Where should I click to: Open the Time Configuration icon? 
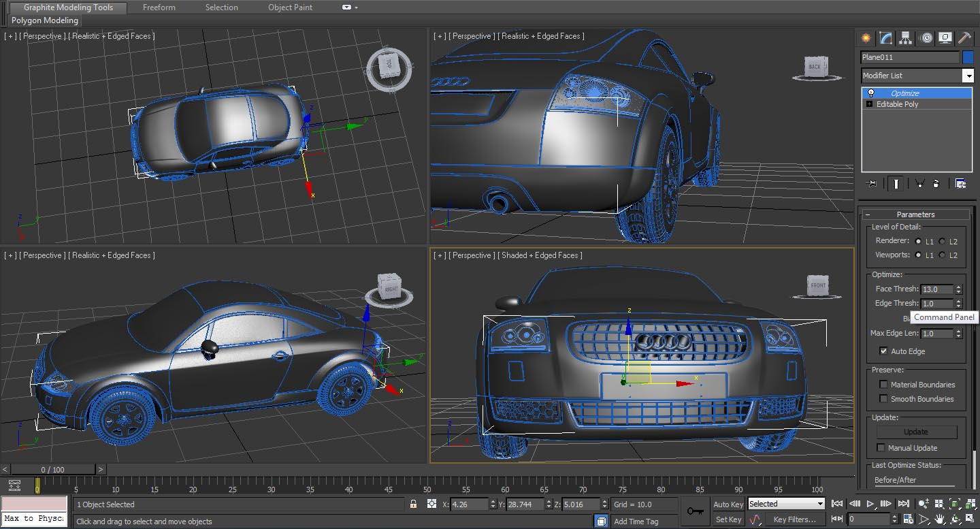click(x=909, y=519)
